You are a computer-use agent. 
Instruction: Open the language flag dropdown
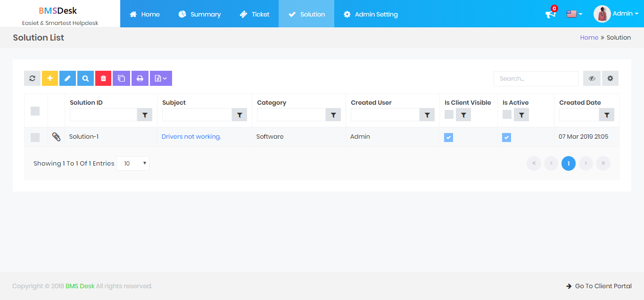(574, 14)
